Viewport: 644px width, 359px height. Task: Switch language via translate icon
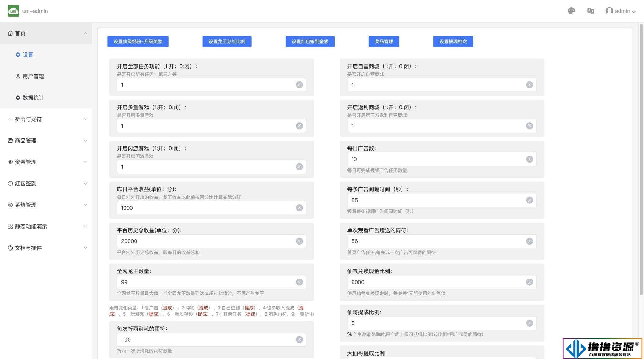[591, 11]
